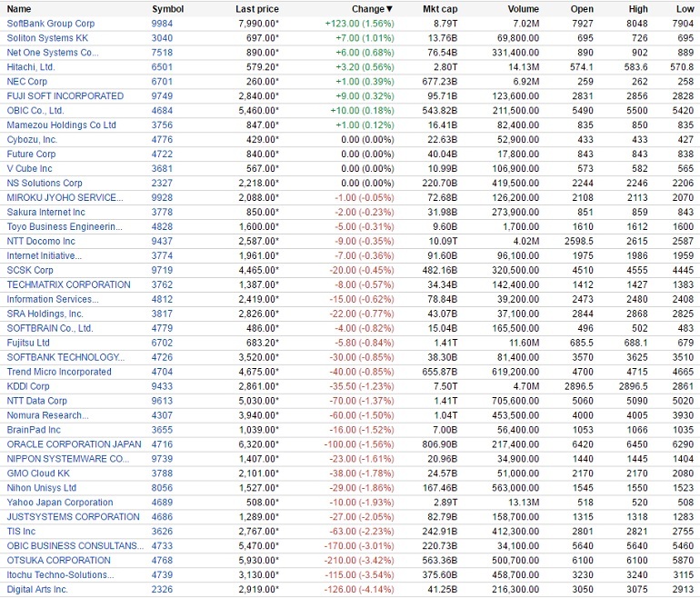The width and height of the screenshot is (700, 598).
Task: Sort by Volume column header
Action: point(523,9)
